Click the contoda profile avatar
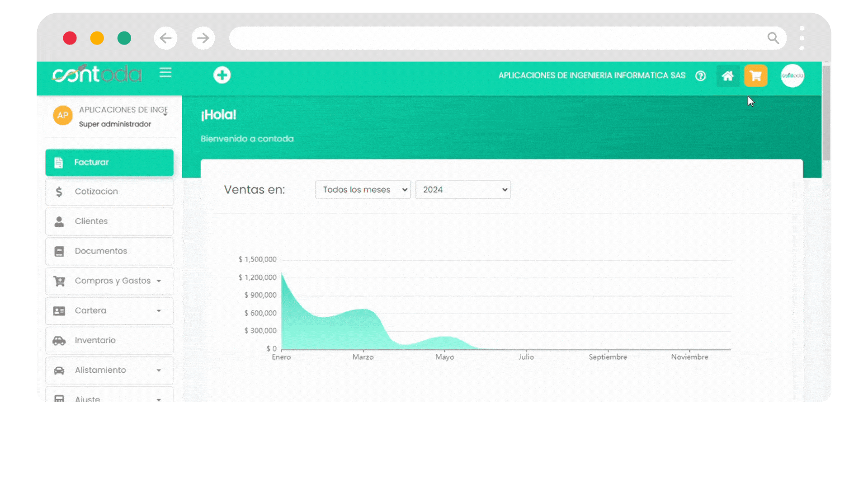This screenshot has width=868, height=488. point(792,76)
